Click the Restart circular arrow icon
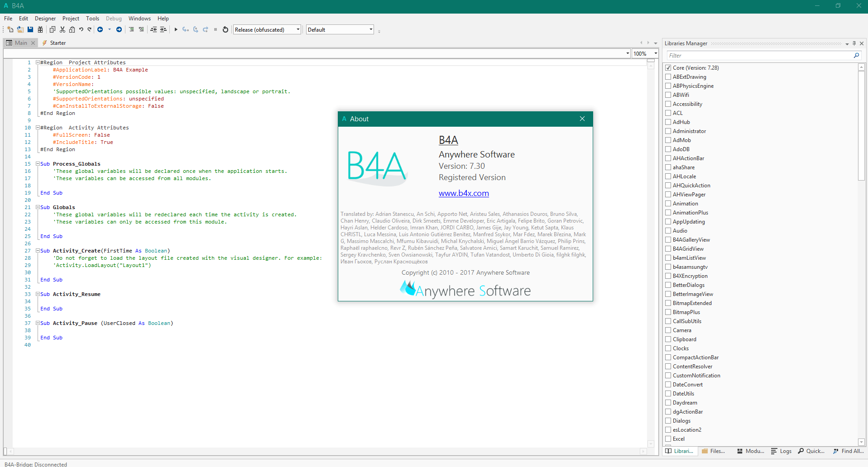The image size is (868, 467). click(225, 29)
